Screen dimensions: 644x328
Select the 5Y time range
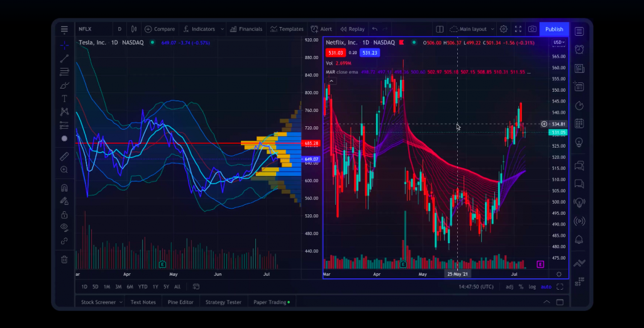click(166, 287)
